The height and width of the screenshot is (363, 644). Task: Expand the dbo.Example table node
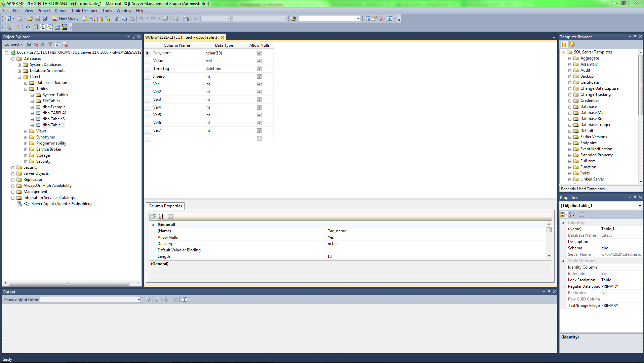(32, 107)
